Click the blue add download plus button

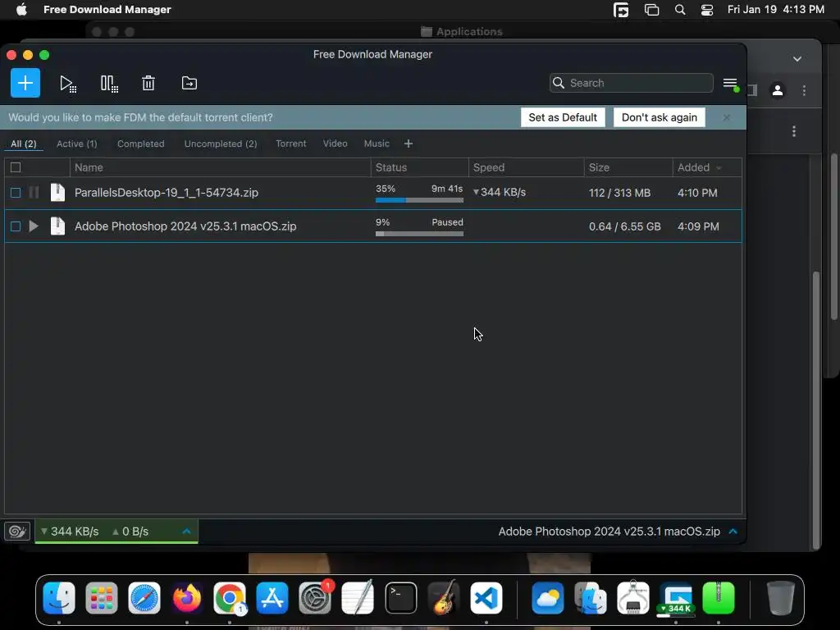point(25,83)
